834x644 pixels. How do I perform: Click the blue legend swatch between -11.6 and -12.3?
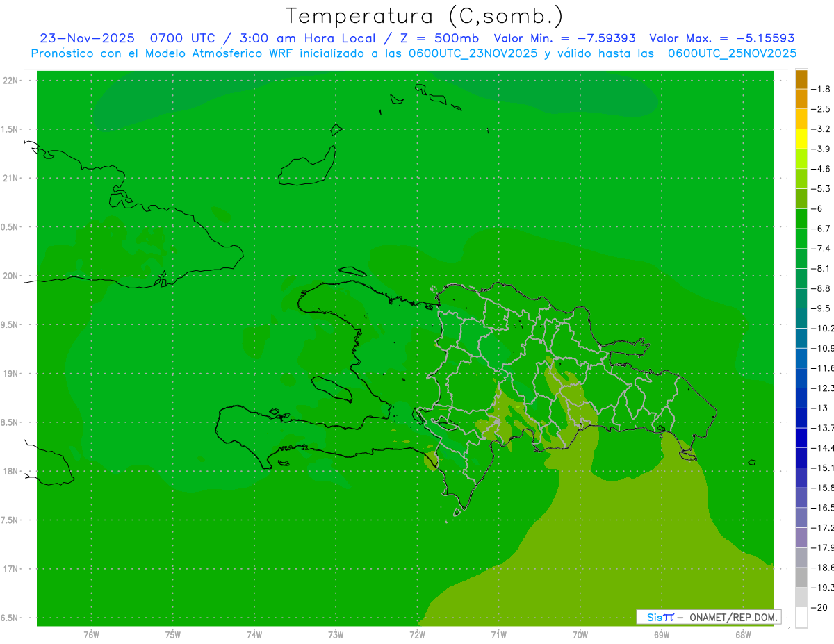click(x=801, y=378)
